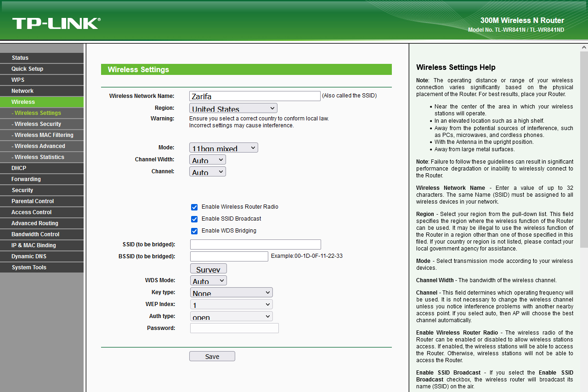Open Access Control menu
The width and height of the screenshot is (588, 392).
coord(42,212)
